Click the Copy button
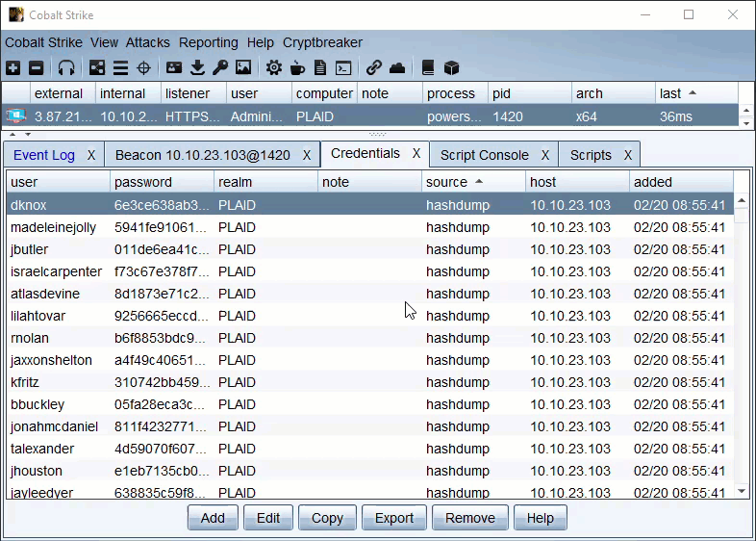Image resolution: width=756 pixels, height=541 pixels. [327, 518]
